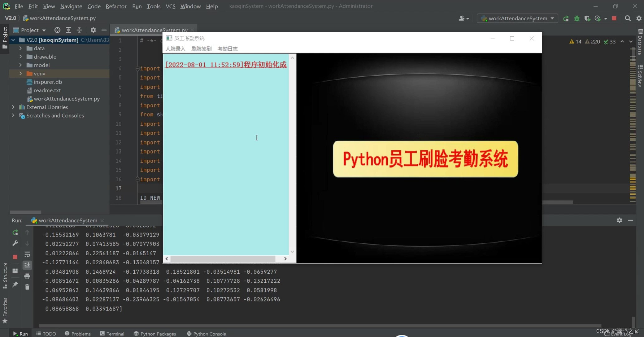Click the Rerun workAttendanceSystem icon in toolbar

tap(566, 18)
